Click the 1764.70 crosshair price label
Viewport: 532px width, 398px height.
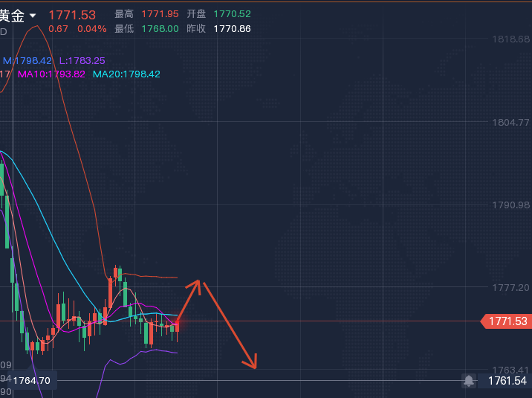[31, 380]
